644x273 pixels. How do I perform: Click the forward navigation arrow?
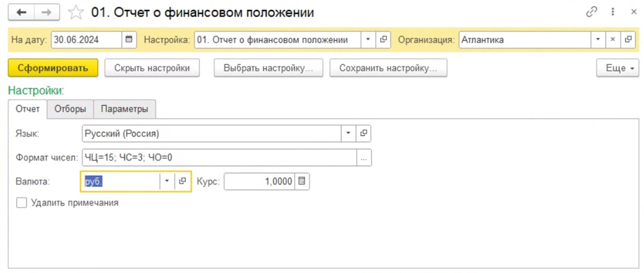pyautogui.click(x=46, y=13)
